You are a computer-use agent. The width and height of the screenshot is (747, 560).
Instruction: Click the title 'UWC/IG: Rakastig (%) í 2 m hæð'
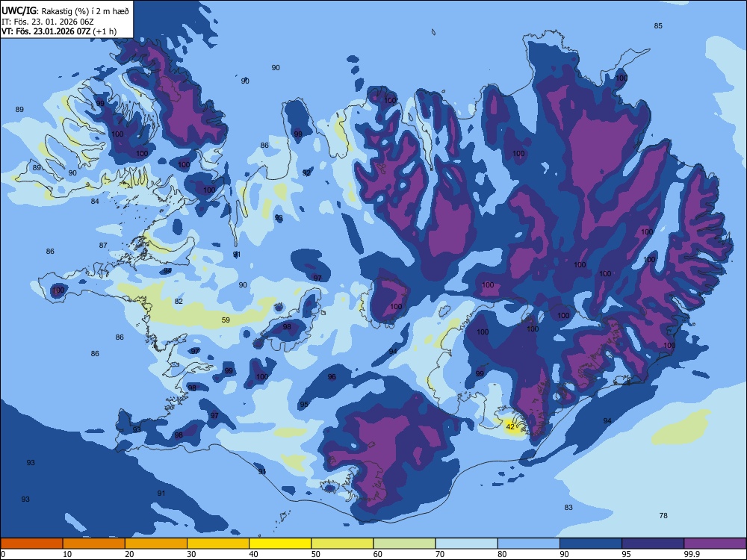65,10
